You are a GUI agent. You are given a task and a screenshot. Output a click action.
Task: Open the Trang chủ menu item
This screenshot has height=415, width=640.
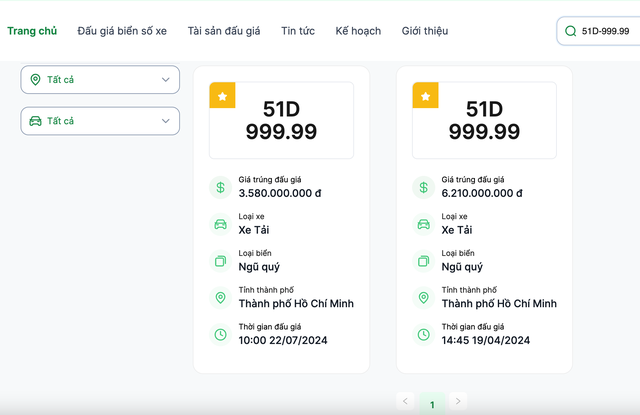click(32, 31)
